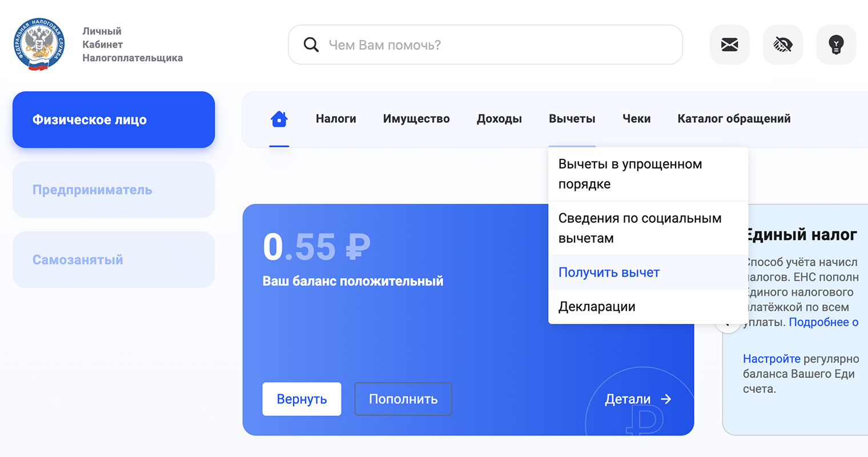Click the 'Единый налог' card heading
The height and width of the screenshot is (457, 868).
tap(801, 235)
